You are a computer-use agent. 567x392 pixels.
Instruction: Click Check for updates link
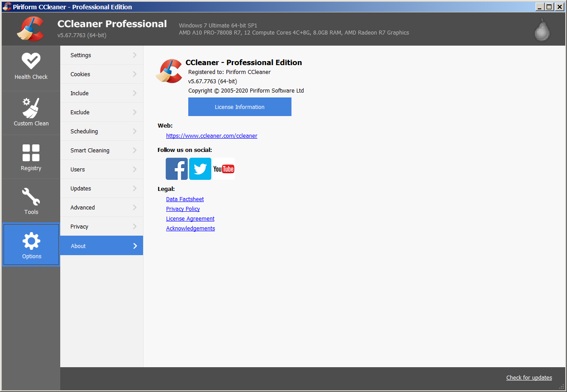pyautogui.click(x=529, y=378)
